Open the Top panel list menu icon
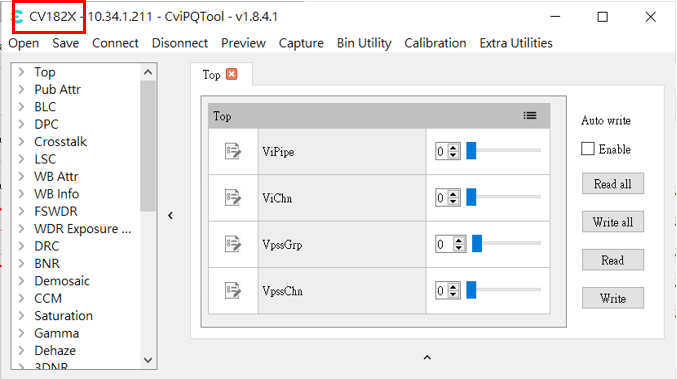The image size is (677, 379). [x=530, y=116]
